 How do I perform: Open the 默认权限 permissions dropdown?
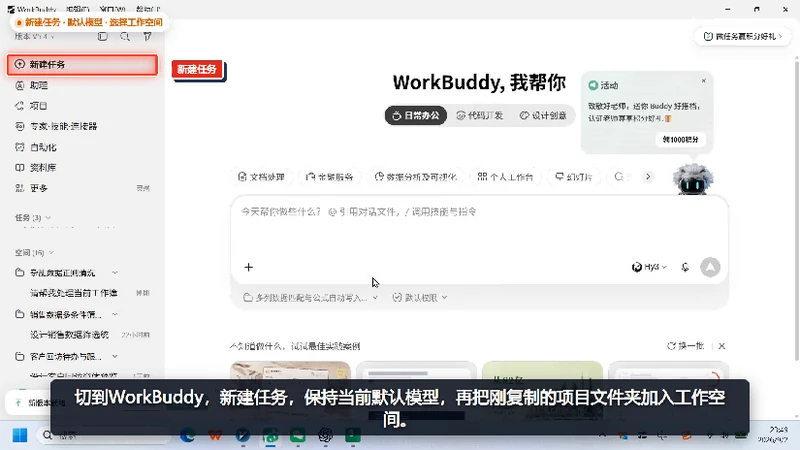[419, 297]
